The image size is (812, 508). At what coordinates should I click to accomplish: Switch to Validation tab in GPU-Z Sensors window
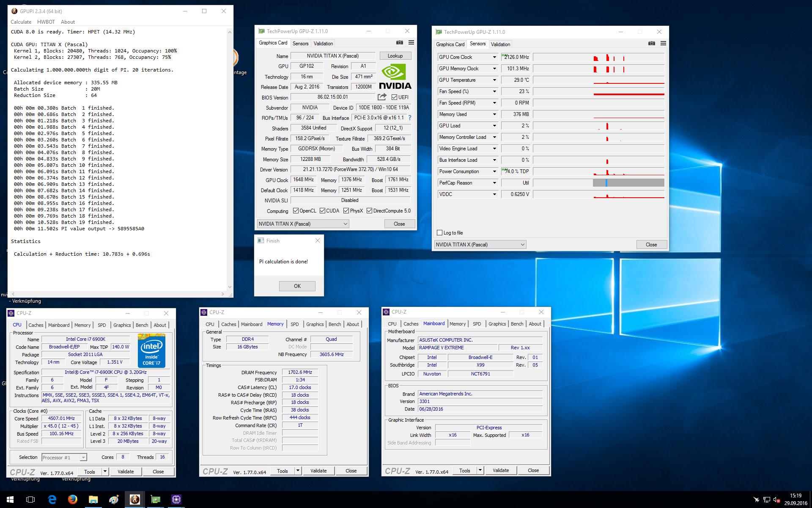point(500,44)
